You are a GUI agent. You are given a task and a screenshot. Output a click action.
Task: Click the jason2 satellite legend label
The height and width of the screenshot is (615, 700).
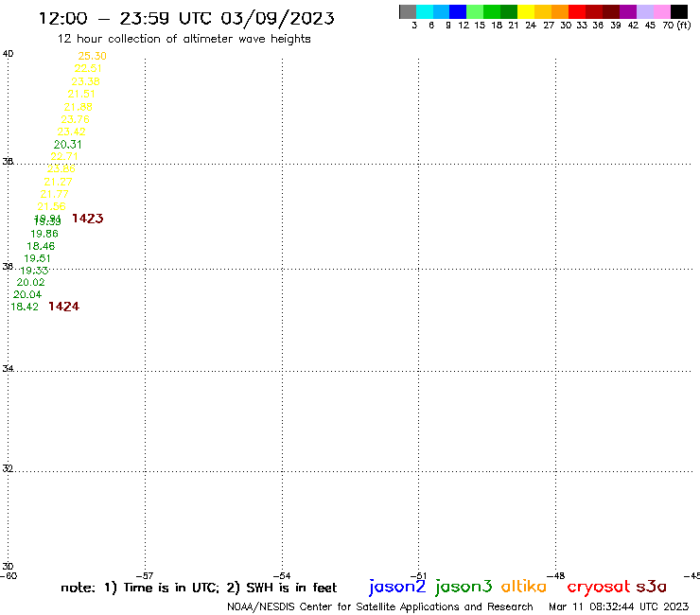click(x=397, y=587)
